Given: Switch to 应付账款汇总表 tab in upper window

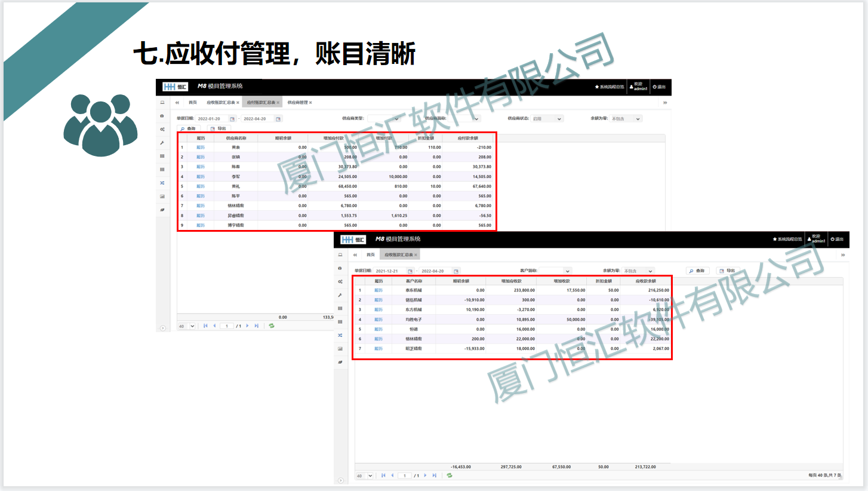Looking at the screenshot, I should click(x=261, y=103).
